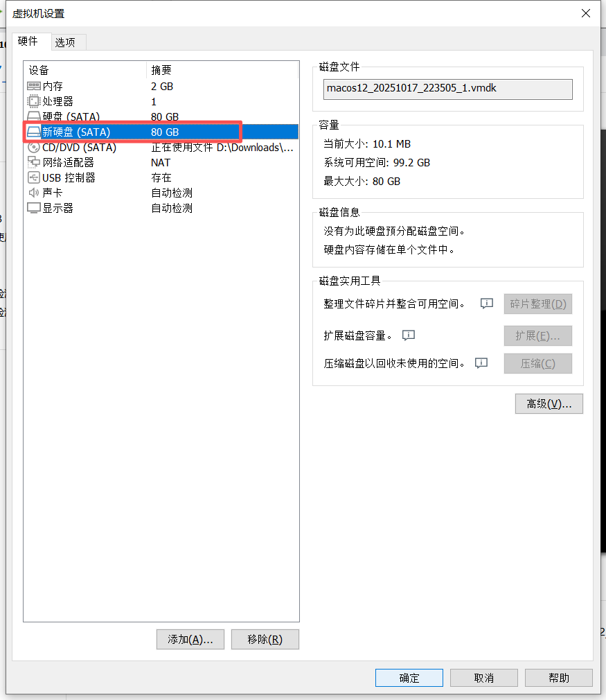Show info tip for 整理文件碎片
The height and width of the screenshot is (700, 606).
point(486,304)
